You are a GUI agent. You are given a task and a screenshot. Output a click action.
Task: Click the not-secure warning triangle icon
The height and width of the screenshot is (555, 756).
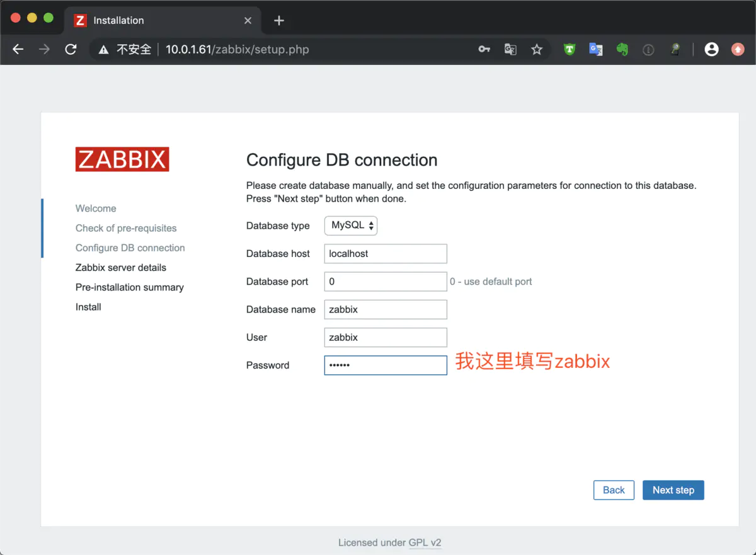click(104, 49)
